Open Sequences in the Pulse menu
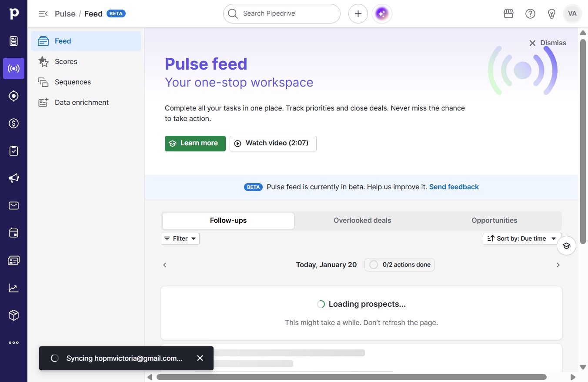588x382 pixels. click(x=86, y=82)
